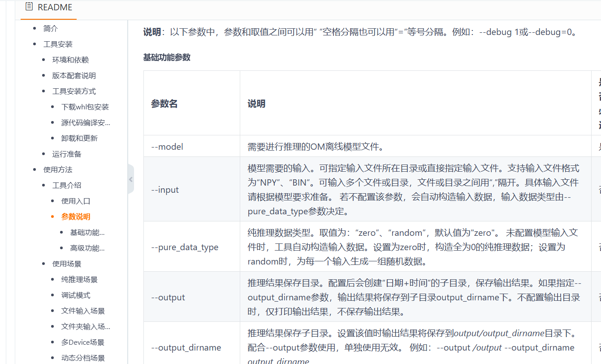The height and width of the screenshot is (364, 601).
Task: Click the 基础功能参数 heading
Action: (x=167, y=57)
